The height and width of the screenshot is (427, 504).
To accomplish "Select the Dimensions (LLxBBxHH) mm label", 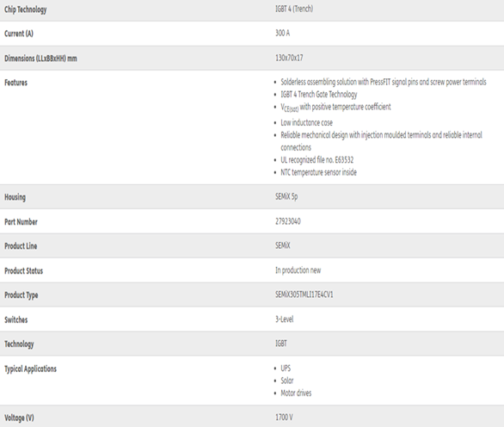I will 40,59.
